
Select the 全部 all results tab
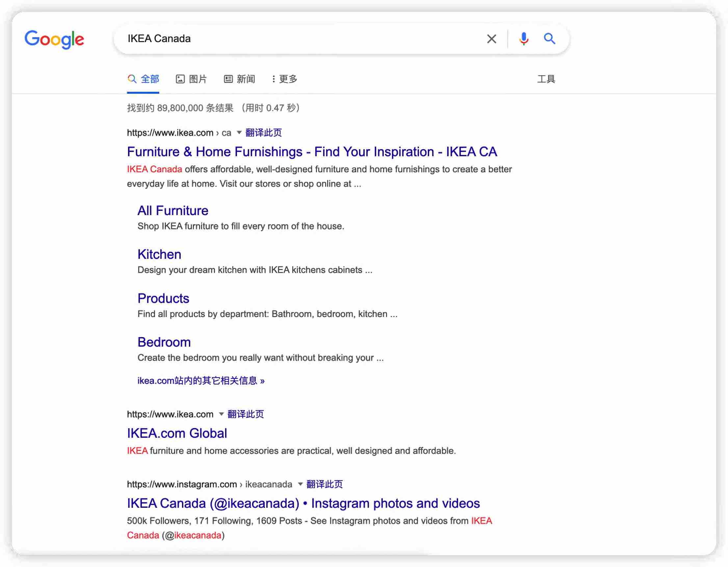143,79
